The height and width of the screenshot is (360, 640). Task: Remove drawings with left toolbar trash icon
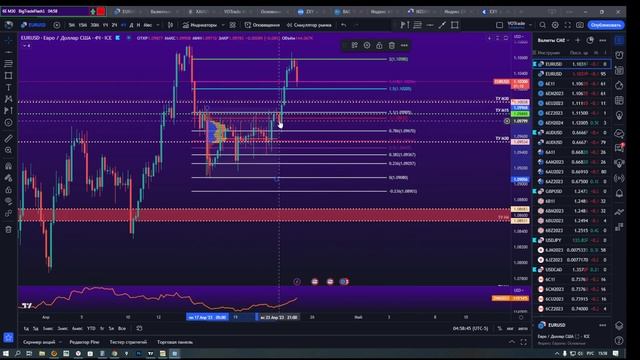pyautogui.click(x=8, y=229)
